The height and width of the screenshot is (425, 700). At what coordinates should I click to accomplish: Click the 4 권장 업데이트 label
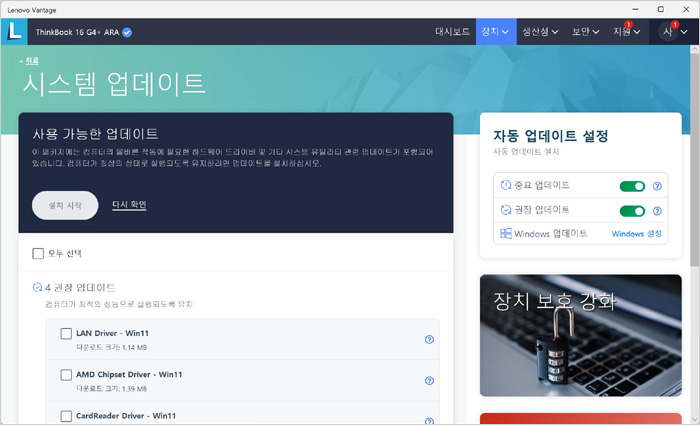tap(80, 287)
